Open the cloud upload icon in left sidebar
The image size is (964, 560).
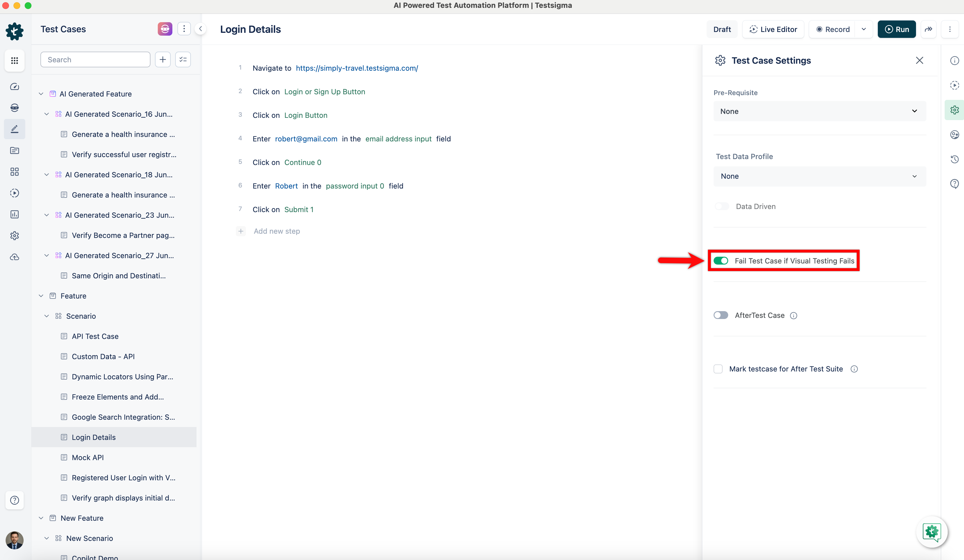coord(15,257)
